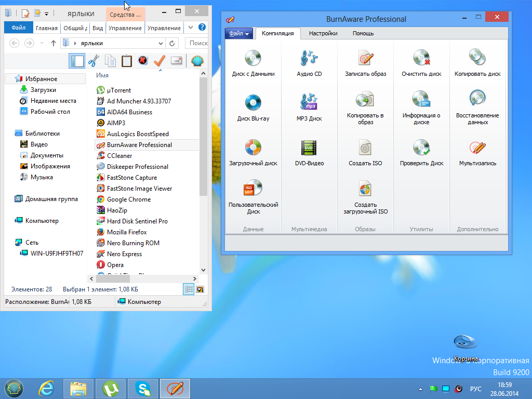Switch Explorer to large icons view
The height and width of the screenshot is (399, 532).
click(200, 289)
